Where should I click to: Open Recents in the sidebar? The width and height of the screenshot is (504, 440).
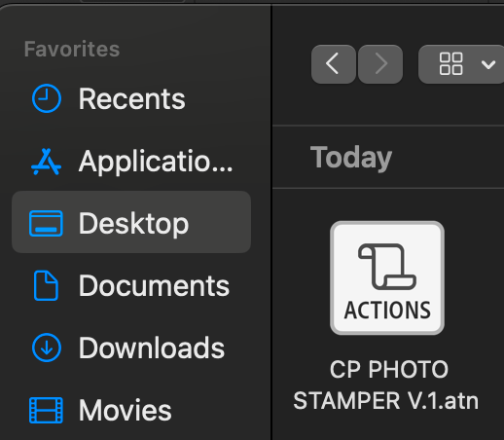[131, 98]
